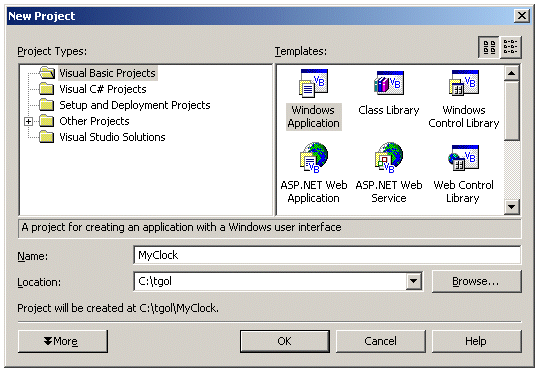
Task: Click the 'ASP.NET Web Application' template label
Action: pyautogui.click(x=314, y=191)
